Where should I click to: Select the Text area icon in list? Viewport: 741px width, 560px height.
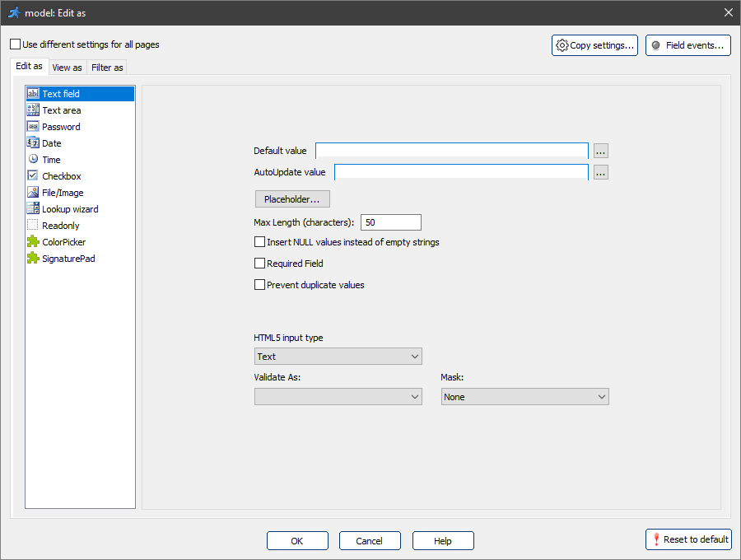click(x=33, y=110)
